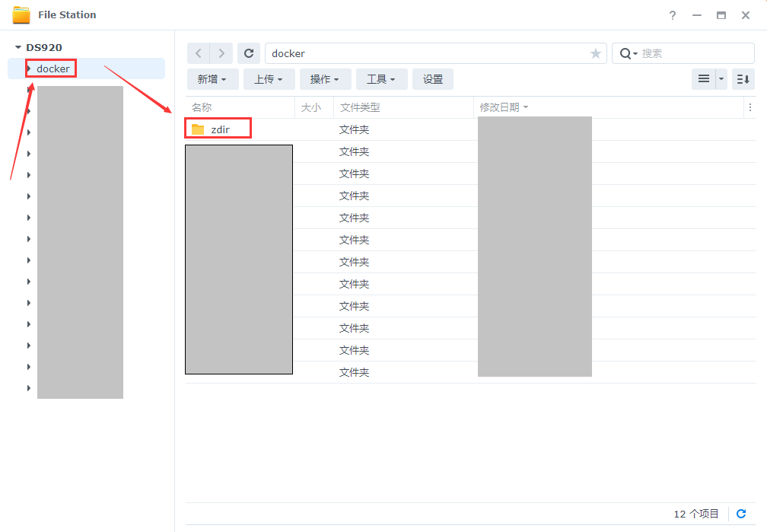The image size is (767, 532).
Task: Open the view mode dropdown arrow
Action: tap(721, 79)
